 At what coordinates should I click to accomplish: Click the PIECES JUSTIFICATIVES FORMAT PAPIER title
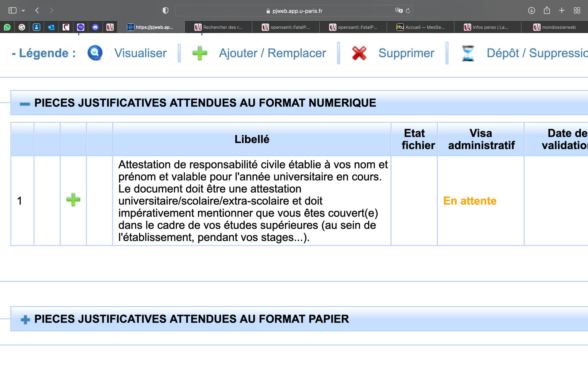(192, 319)
